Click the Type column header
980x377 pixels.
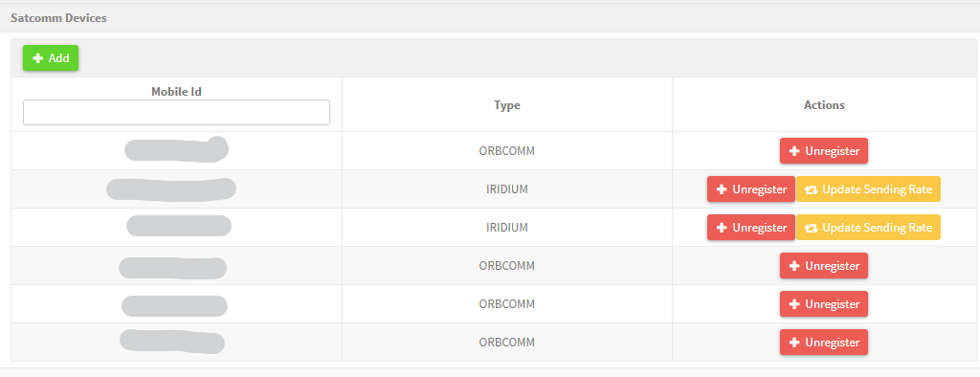coord(507,105)
